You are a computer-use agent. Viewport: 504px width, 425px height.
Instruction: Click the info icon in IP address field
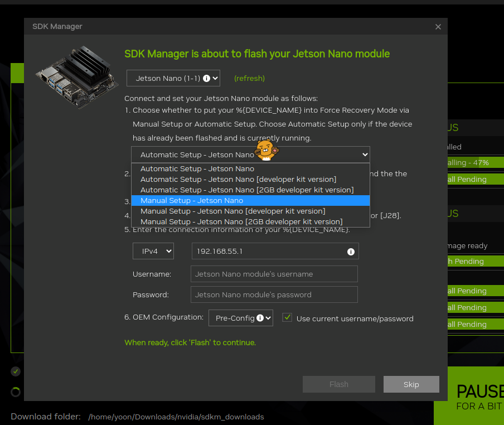tap(351, 252)
